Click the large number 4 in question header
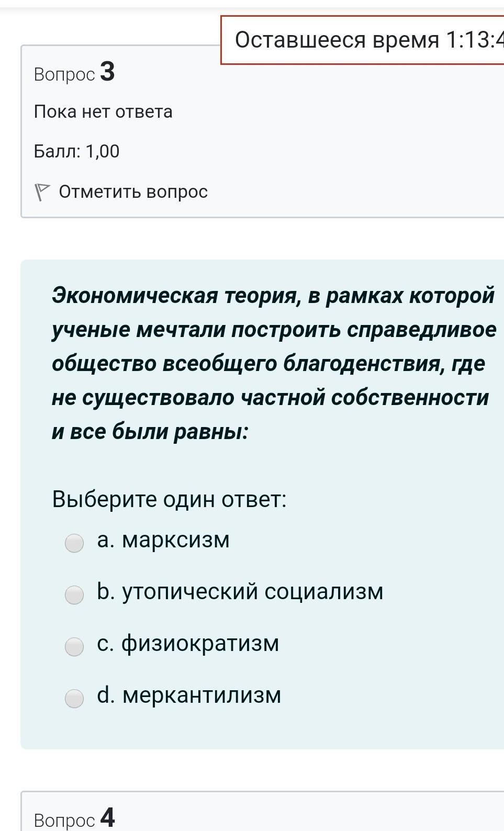504x831 pixels. point(107,817)
